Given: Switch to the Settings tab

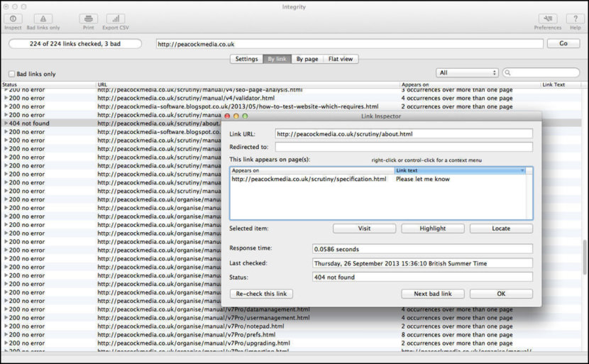Looking at the screenshot, I should point(246,59).
